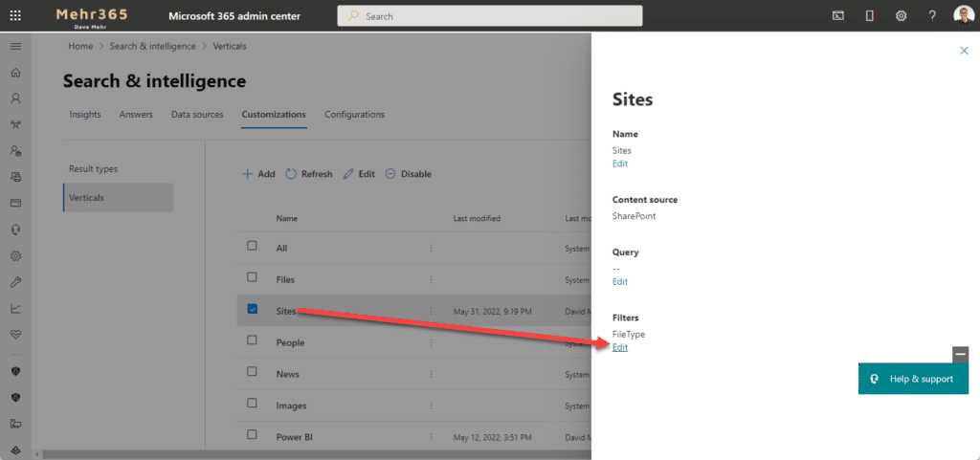Open Billing card icon in sidebar

pos(15,203)
